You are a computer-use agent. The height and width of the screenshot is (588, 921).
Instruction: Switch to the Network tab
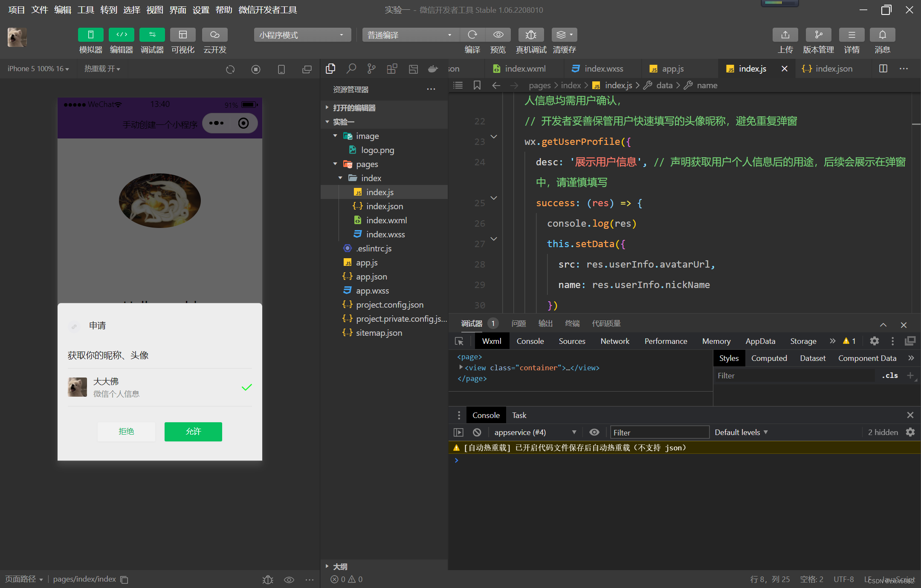(614, 341)
